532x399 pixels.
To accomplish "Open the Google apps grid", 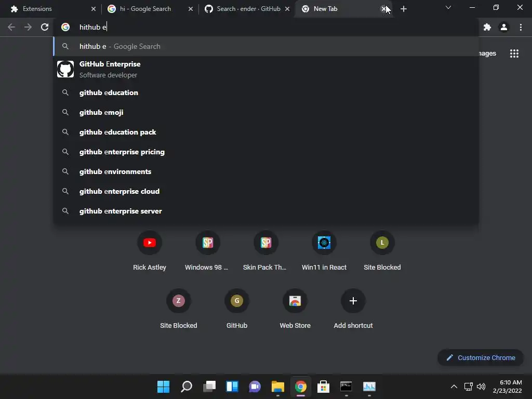I will coord(514,54).
